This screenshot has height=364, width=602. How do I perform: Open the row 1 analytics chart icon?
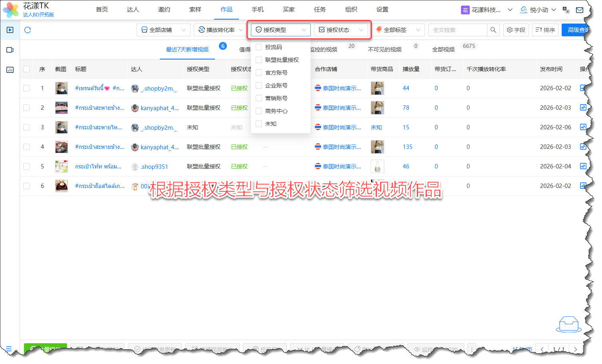pyautogui.click(x=583, y=88)
